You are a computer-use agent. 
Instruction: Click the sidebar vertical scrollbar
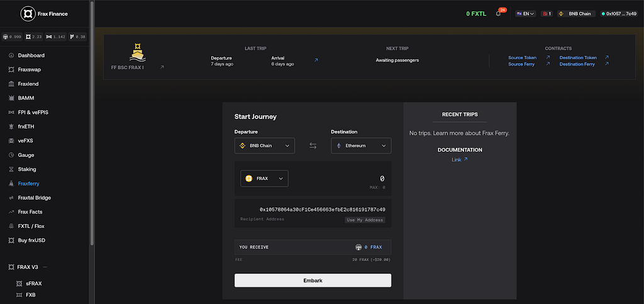[x=92, y=123]
